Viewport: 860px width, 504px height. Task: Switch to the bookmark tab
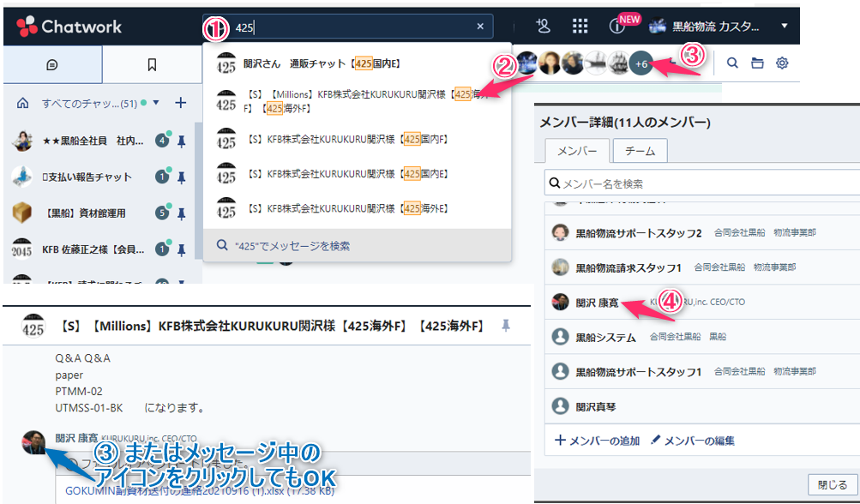click(x=152, y=64)
